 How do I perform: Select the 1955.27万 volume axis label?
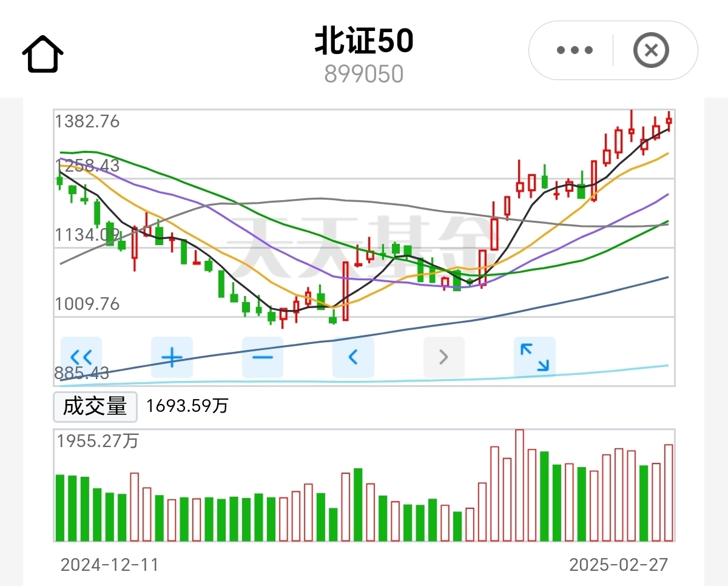(x=98, y=440)
